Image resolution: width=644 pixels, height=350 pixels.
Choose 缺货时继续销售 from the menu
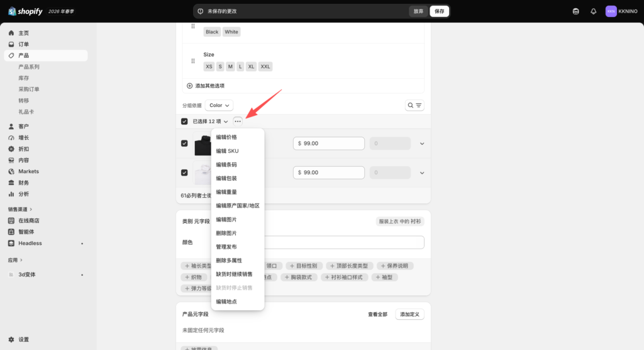(x=237, y=274)
